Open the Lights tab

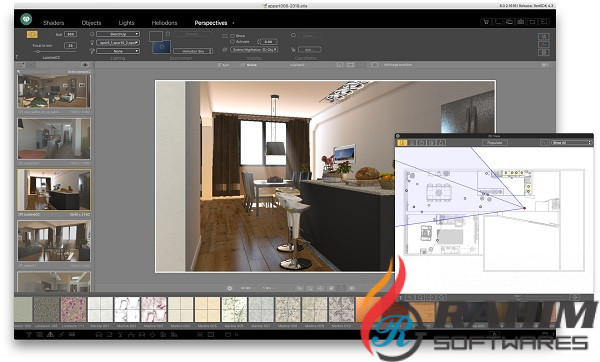click(126, 23)
